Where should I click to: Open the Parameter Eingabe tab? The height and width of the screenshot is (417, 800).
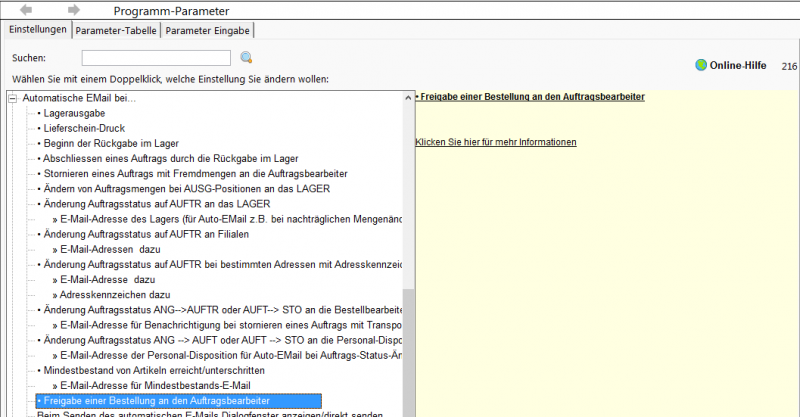point(207,30)
